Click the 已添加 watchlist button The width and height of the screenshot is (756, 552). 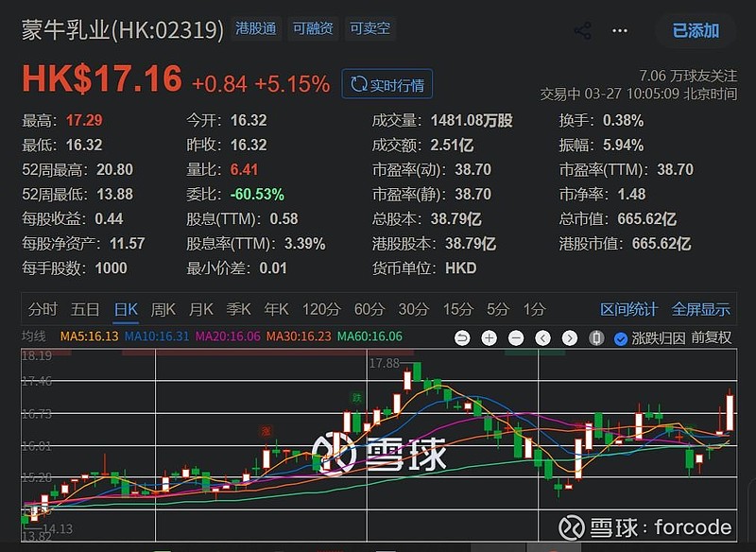(x=696, y=31)
